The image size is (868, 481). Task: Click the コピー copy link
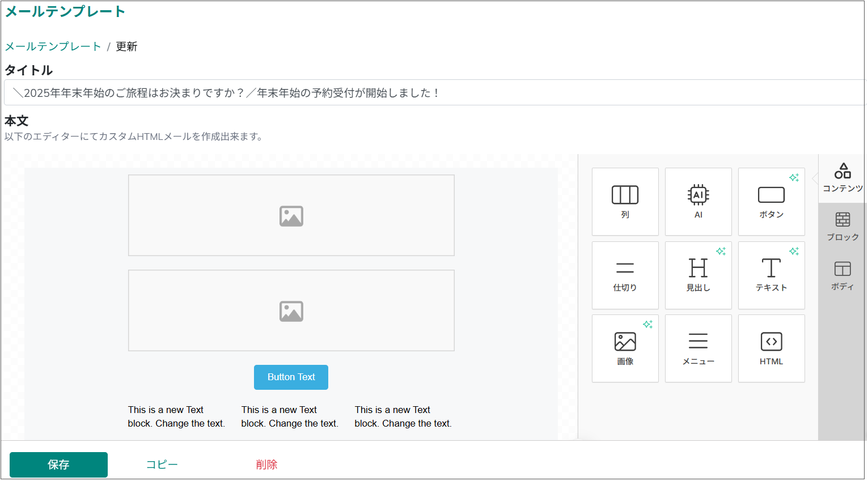162,465
